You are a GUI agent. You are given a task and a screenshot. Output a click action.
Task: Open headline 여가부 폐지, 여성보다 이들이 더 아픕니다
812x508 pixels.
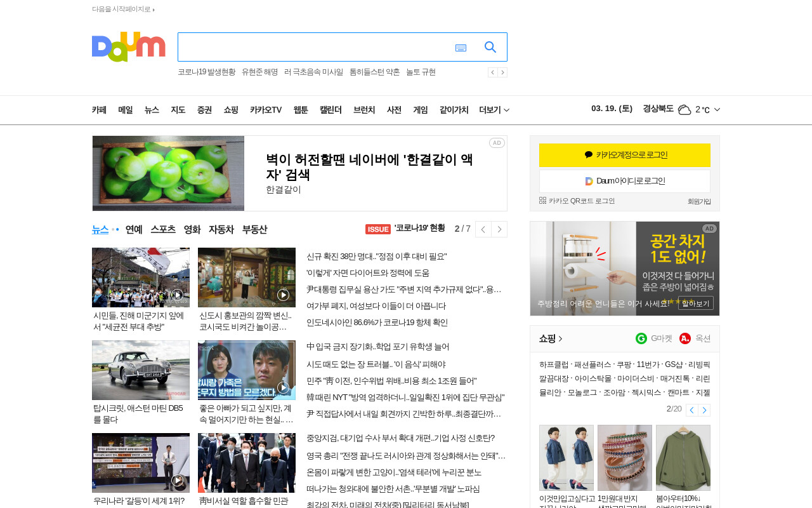[376, 306]
